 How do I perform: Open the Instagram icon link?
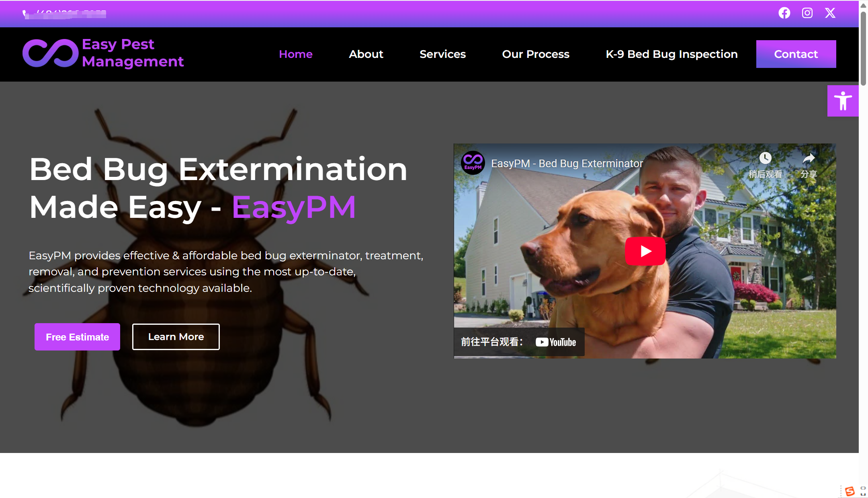pyautogui.click(x=807, y=13)
